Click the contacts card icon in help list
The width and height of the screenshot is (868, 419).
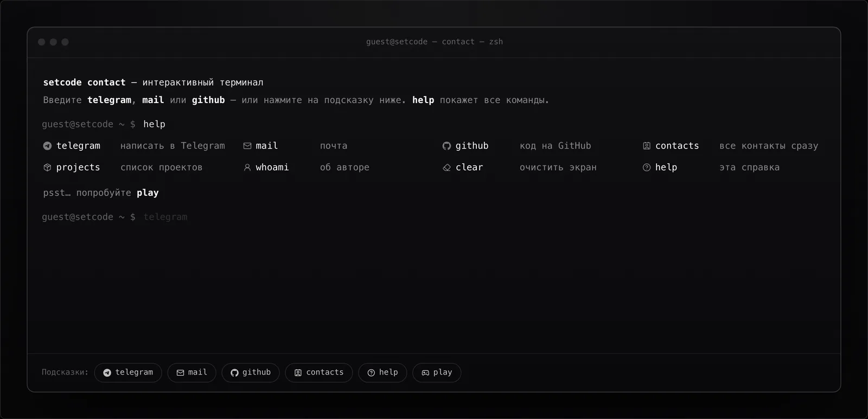click(647, 146)
